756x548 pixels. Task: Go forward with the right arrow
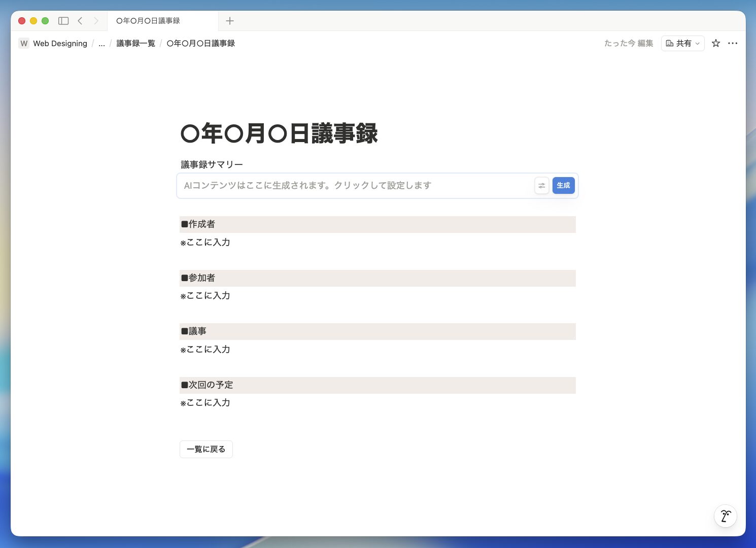(x=96, y=21)
